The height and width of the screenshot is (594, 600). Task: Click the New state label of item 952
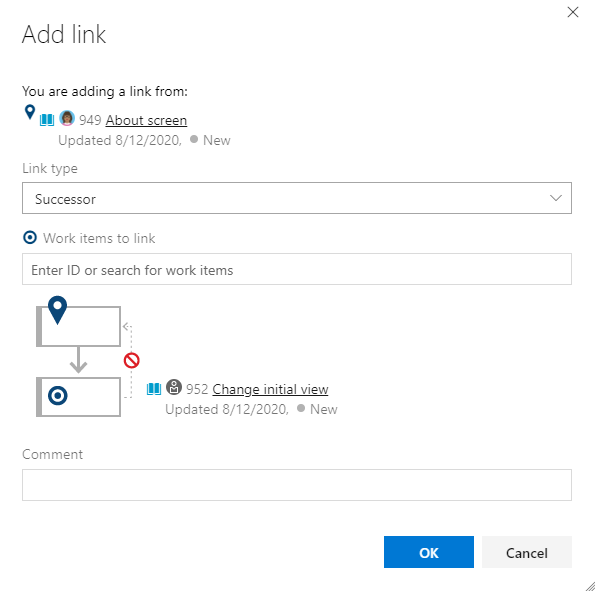[323, 409]
